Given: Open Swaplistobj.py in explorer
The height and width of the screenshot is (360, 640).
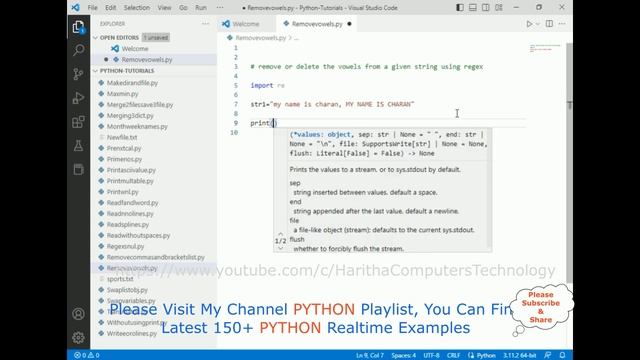Looking at the screenshot, I should (127, 290).
